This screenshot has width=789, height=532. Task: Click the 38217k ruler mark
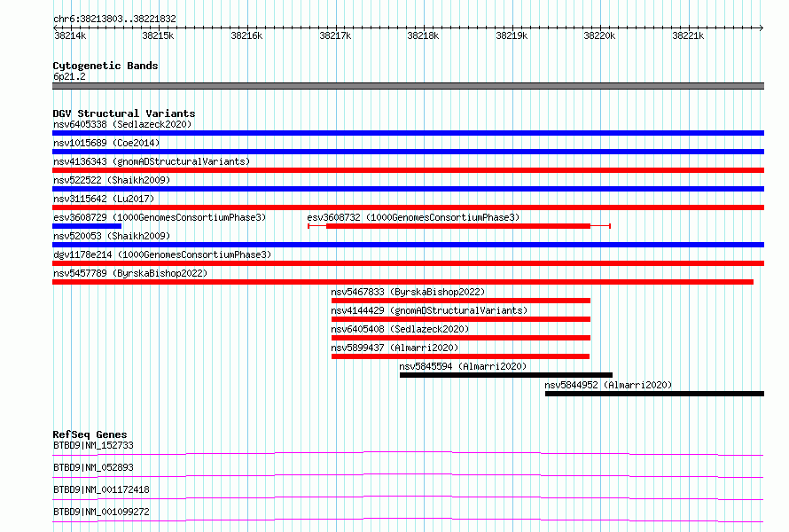click(335, 35)
